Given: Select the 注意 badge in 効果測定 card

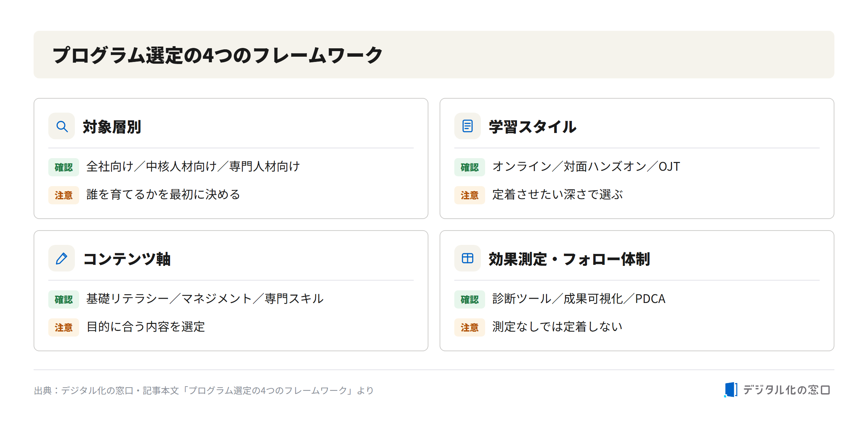Looking at the screenshot, I should tap(470, 327).
